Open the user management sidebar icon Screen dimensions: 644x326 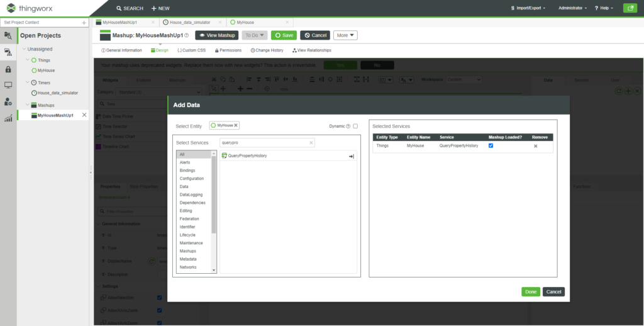click(8, 101)
